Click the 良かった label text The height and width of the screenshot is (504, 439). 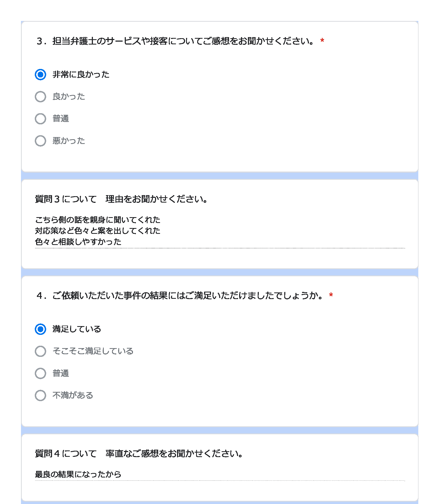[69, 97]
